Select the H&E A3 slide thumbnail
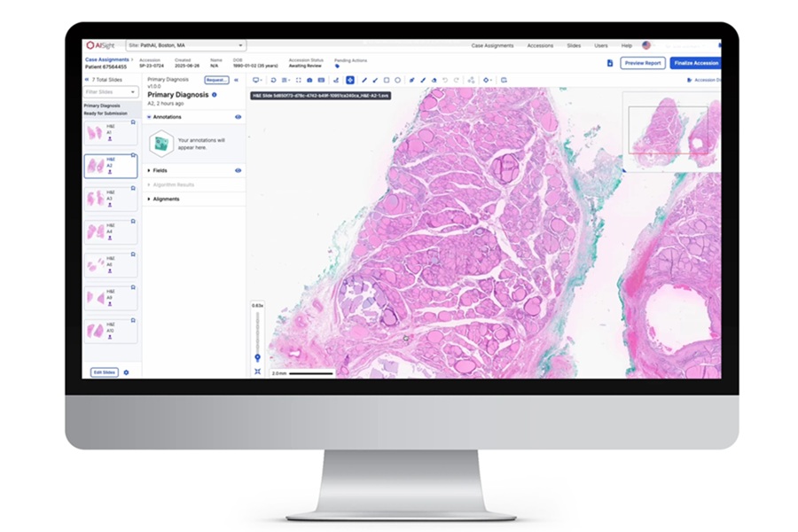This screenshot has height=532, width=798. (111, 199)
